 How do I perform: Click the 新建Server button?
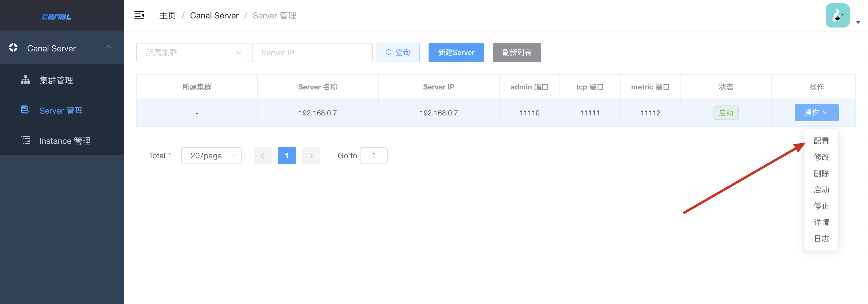(x=456, y=52)
